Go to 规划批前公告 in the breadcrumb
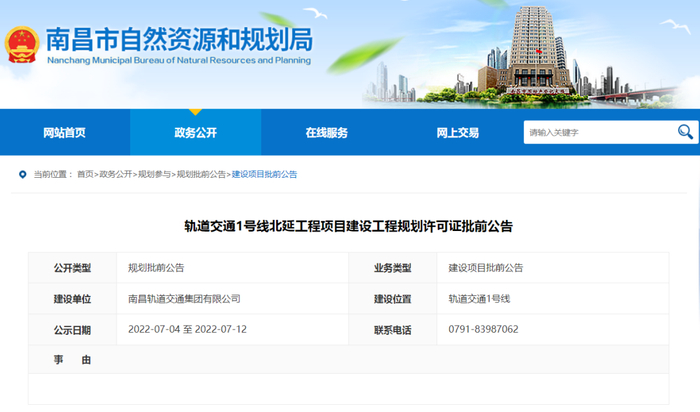Image resolution: width=700 pixels, height=412 pixels. point(201,175)
